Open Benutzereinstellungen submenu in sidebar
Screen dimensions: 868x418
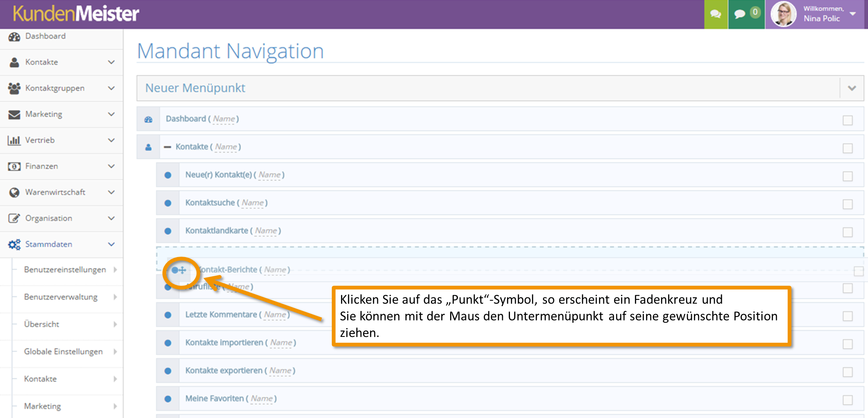click(65, 270)
